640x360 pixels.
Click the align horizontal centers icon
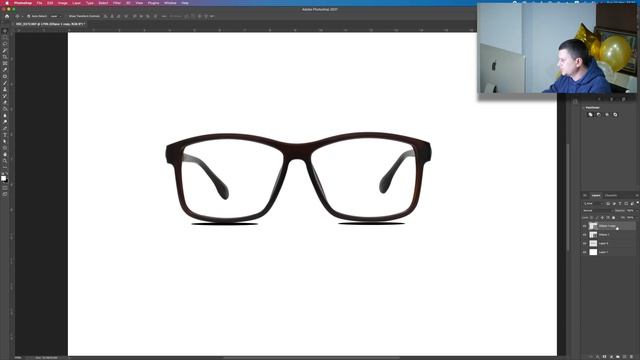point(112,16)
